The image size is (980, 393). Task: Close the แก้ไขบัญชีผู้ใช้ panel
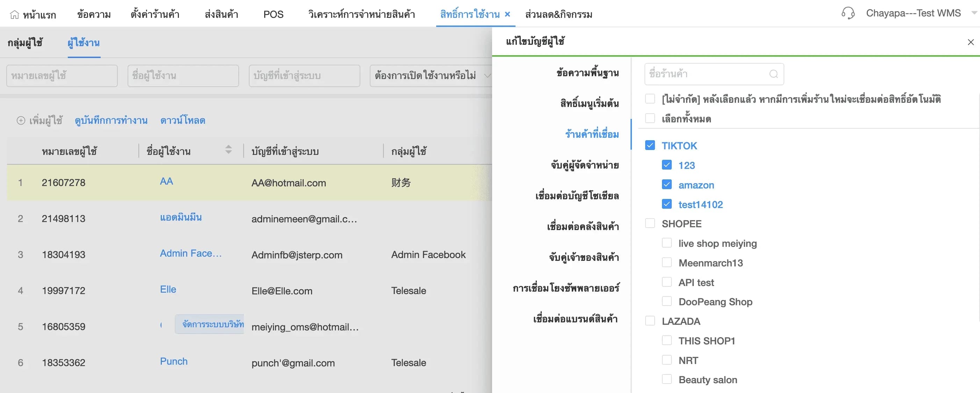pos(971,42)
